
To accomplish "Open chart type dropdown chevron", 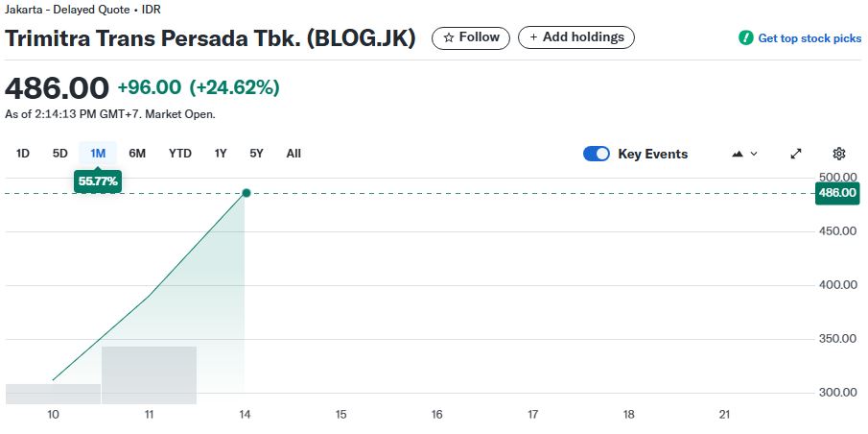I will click(x=754, y=154).
